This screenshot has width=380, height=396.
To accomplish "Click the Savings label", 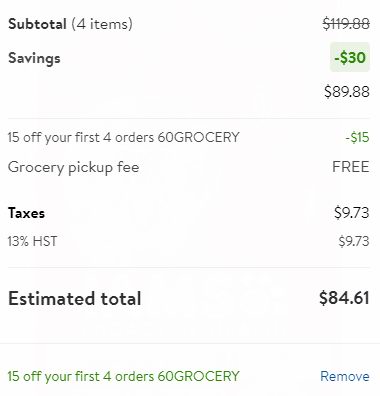I will [x=34, y=58].
